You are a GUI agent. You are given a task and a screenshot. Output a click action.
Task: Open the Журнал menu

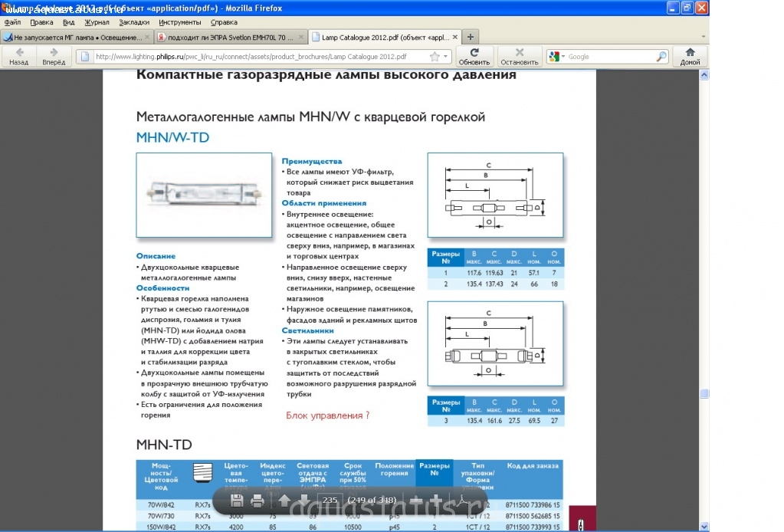click(97, 22)
